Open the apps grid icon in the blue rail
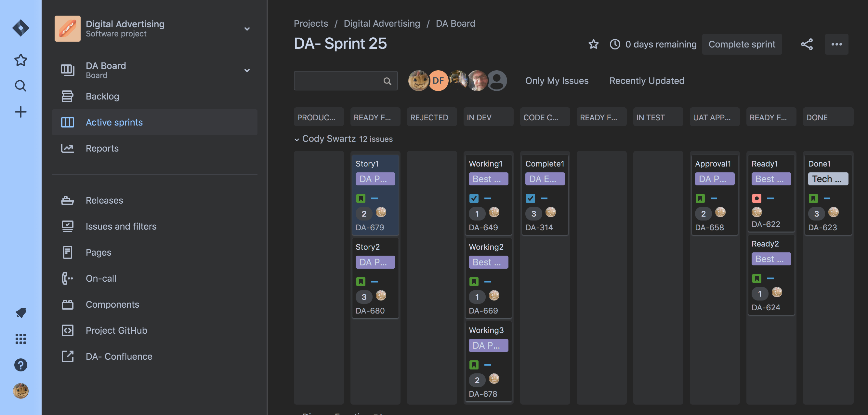This screenshot has height=415, width=868. 20,339
